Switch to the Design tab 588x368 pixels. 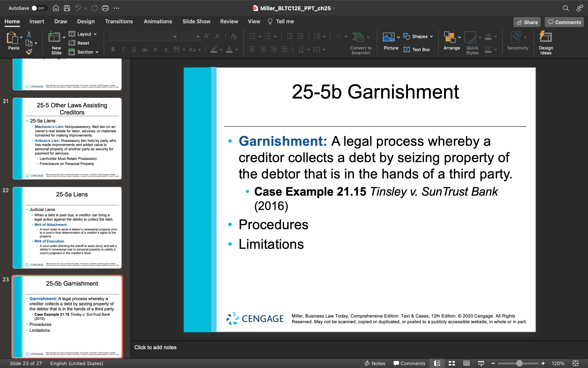click(x=86, y=21)
